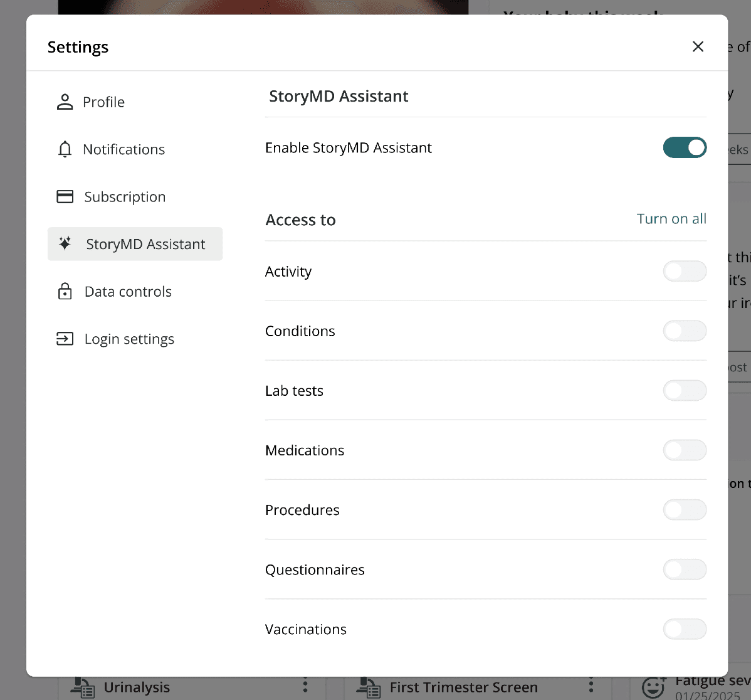Image resolution: width=751 pixels, height=700 pixels.
Task: Click the Conditions label text
Action: coord(300,331)
